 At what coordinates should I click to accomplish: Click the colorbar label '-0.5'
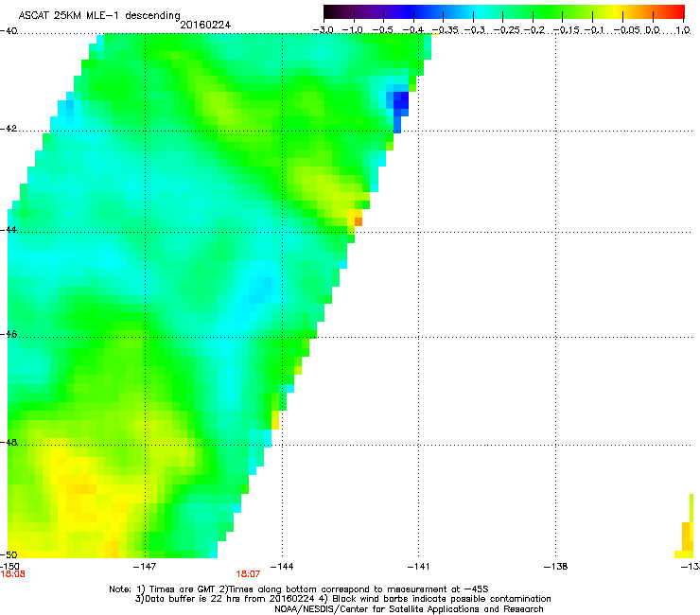pos(382,30)
